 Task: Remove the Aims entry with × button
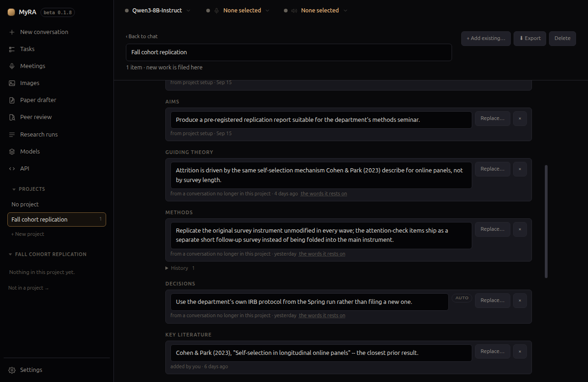pyautogui.click(x=520, y=119)
